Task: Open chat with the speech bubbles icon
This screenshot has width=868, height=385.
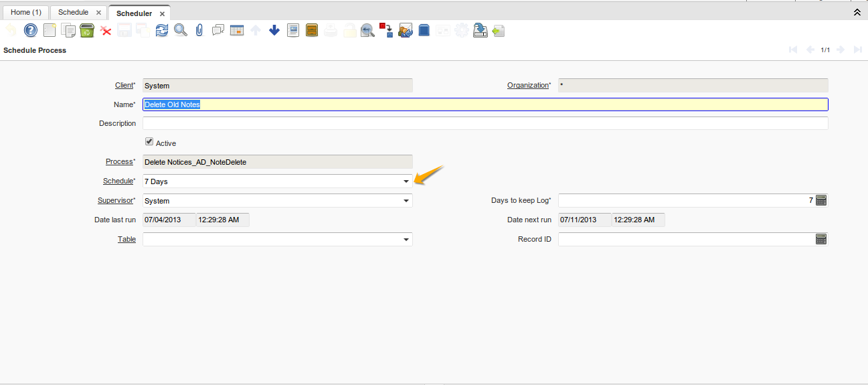Action: click(x=218, y=30)
